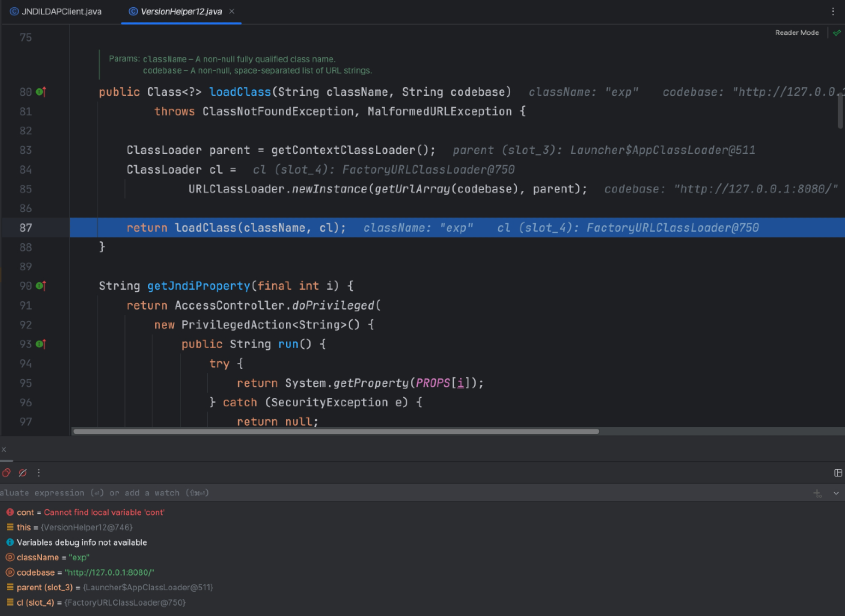Click the override gutter icon on line 90
The height and width of the screenshot is (616, 845).
pos(41,286)
